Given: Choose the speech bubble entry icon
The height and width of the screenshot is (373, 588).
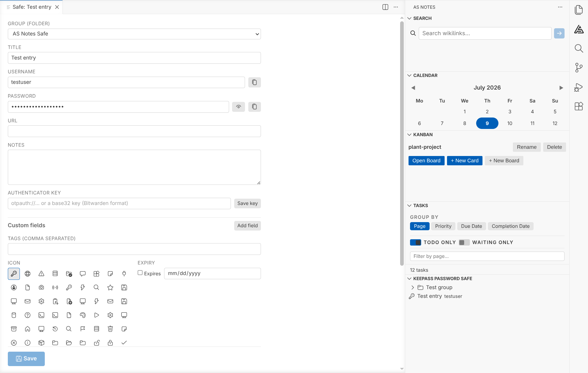Looking at the screenshot, I should pyautogui.click(x=83, y=274).
